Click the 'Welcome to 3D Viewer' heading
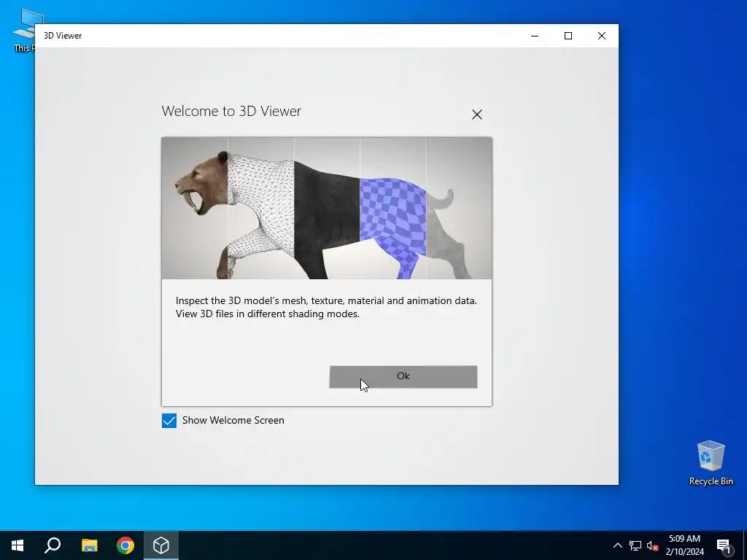747x560 pixels. pyautogui.click(x=231, y=111)
